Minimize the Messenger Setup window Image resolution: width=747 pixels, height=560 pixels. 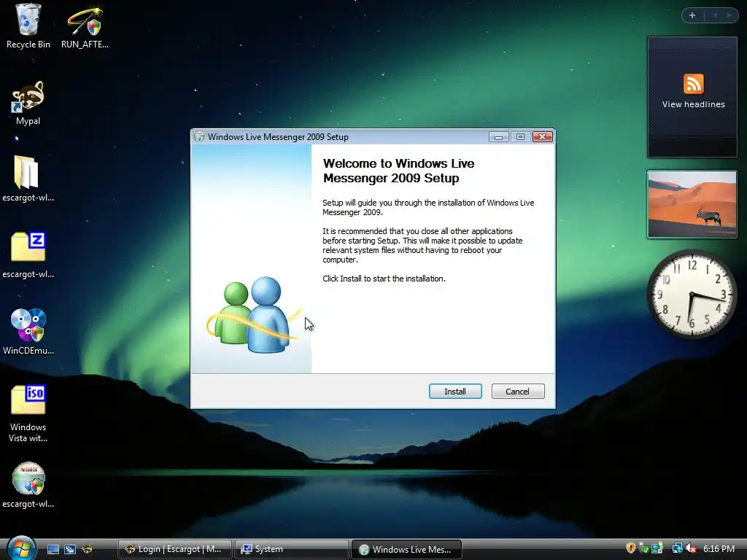coord(498,136)
